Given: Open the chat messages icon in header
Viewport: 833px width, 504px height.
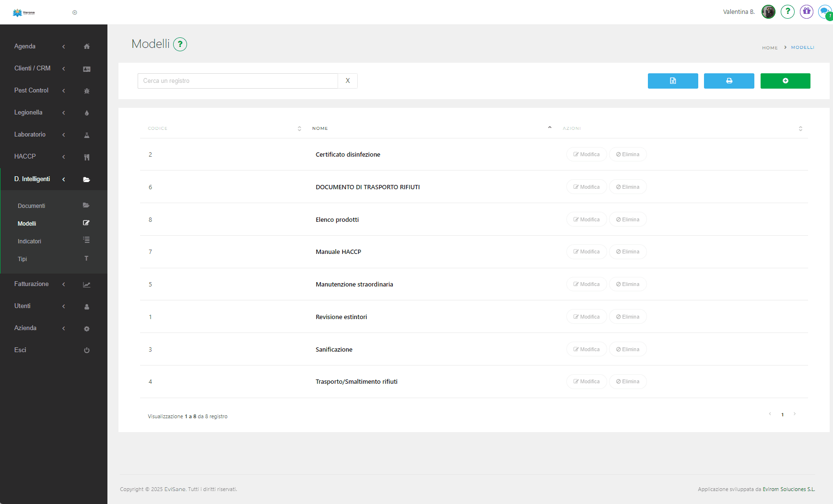Looking at the screenshot, I should (825, 11).
